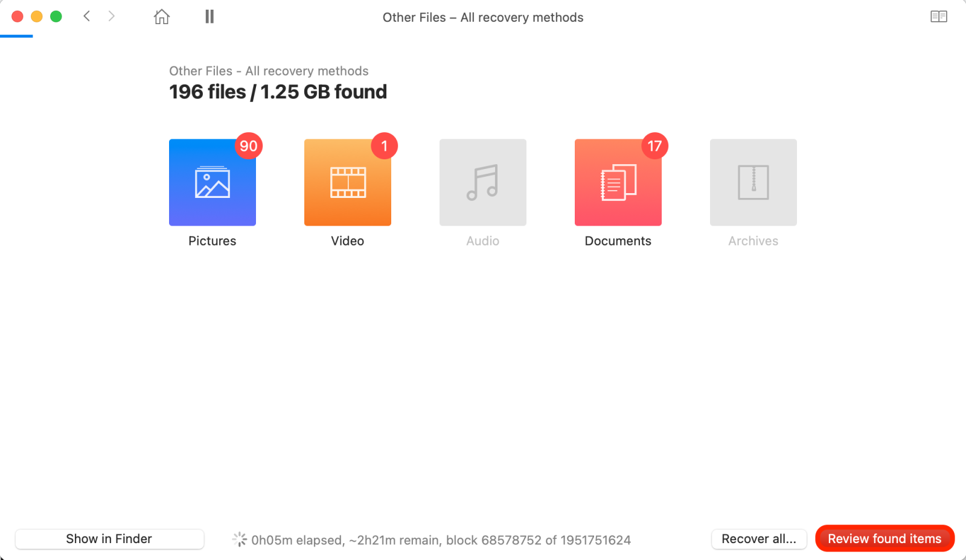This screenshot has width=966, height=560.
Task: Click the 1 badge on Video
Action: [385, 145]
